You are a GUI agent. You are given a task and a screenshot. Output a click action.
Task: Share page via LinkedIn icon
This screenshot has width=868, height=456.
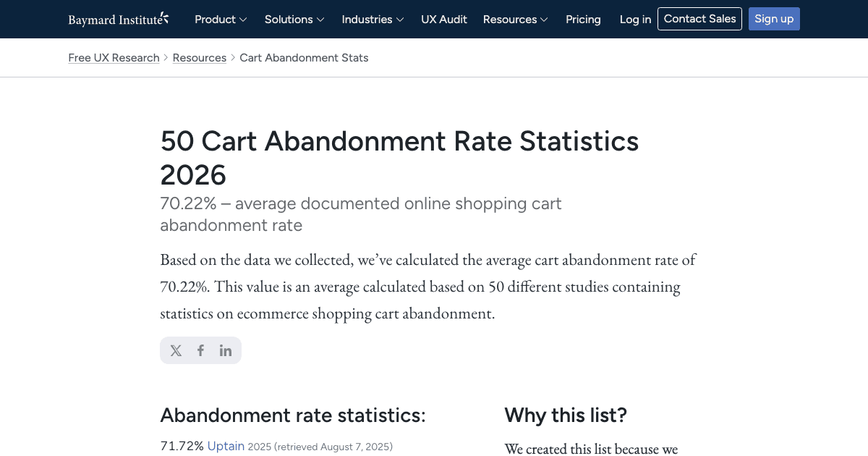(226, 350)
